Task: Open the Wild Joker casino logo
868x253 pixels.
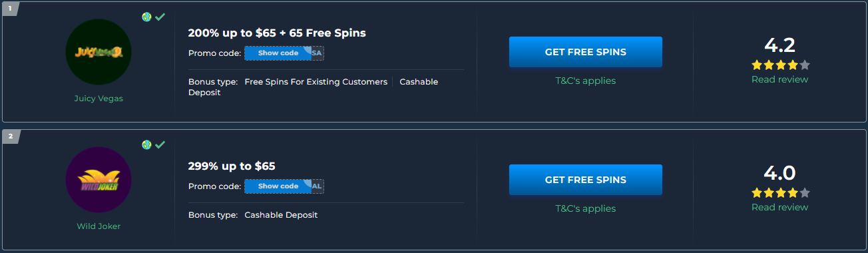Action: pos(99,179)
